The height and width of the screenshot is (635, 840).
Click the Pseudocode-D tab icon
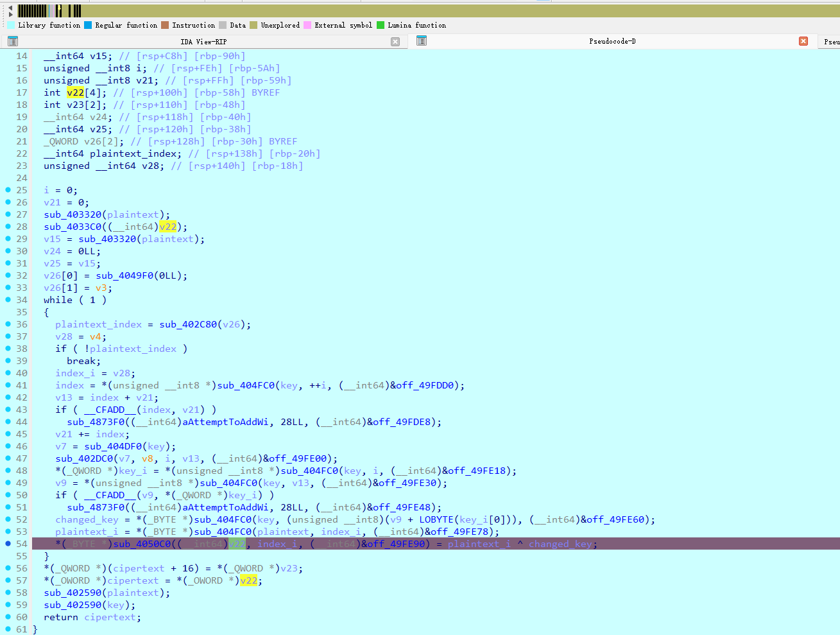pyautogui.click(x=422, y=40)
